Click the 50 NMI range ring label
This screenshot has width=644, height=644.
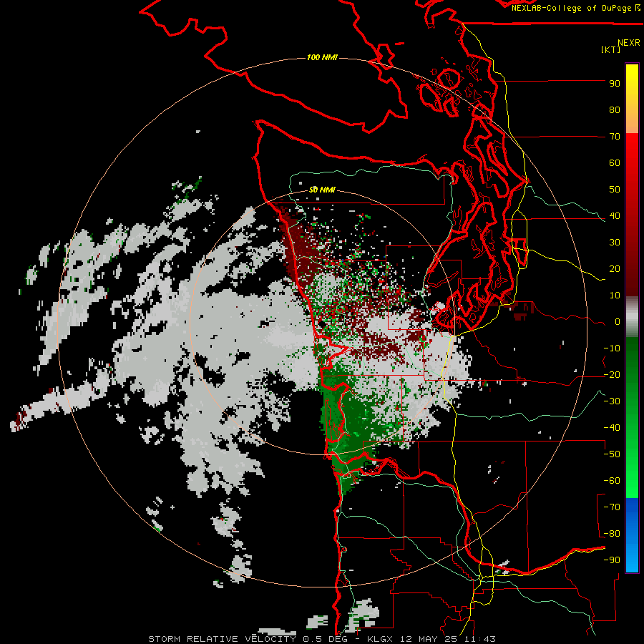tap(322, 190)
